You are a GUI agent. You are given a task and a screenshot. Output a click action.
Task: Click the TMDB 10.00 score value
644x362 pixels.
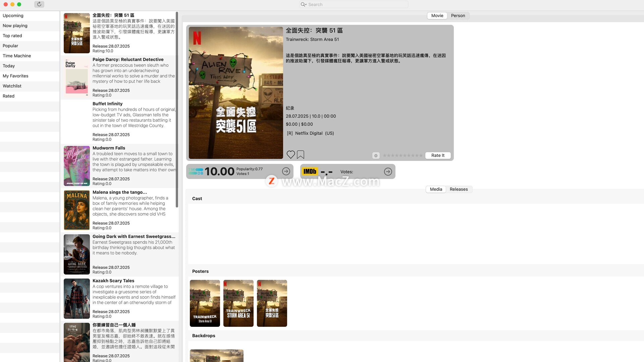219,172
